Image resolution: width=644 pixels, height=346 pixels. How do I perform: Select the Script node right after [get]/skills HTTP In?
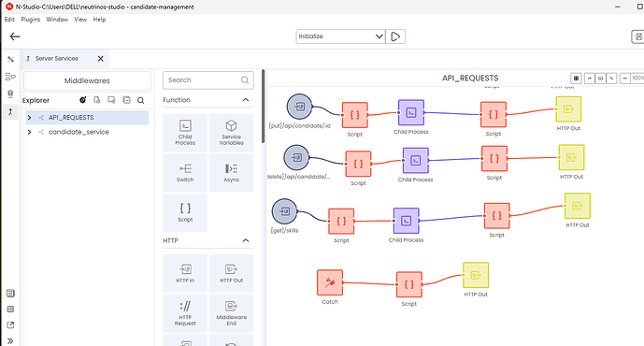(341, 221)
